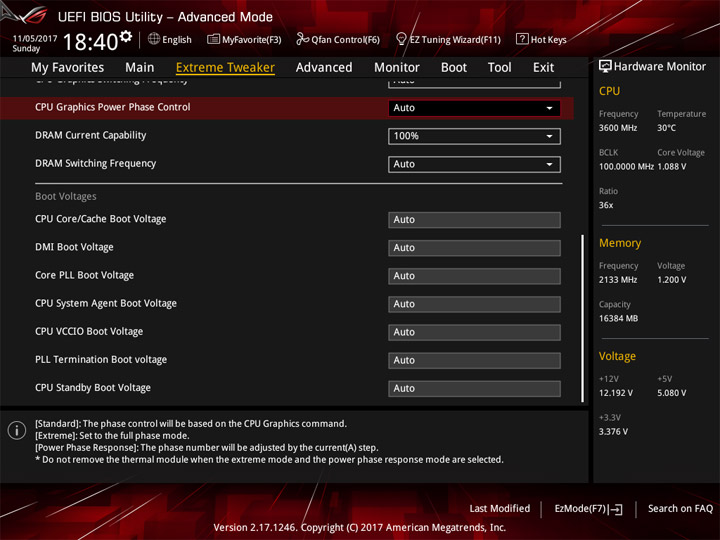This screenshot has width=720, height=540.
Task: Click the CPU frequency value 3600 MHz
Action: point(618,128)
